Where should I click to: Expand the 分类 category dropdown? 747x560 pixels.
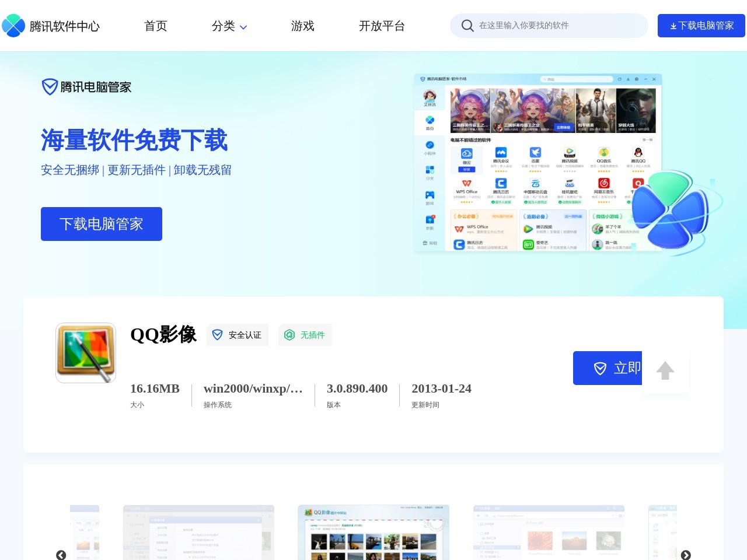pos(229,26)
